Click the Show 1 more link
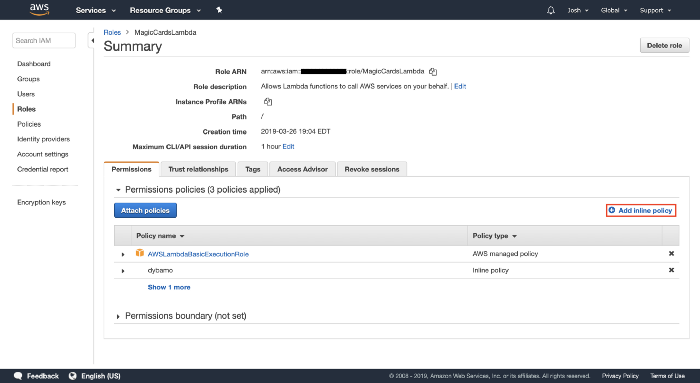700x383 pixels. click(169, 287)
